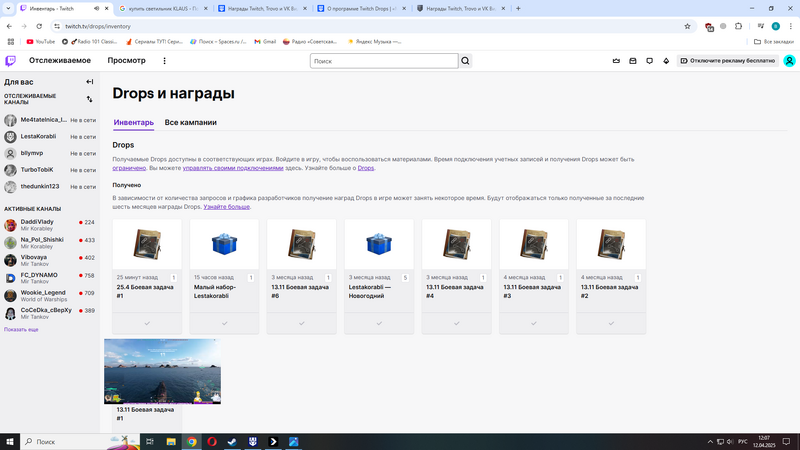Open the Wookie_Legend channel
This screenshot has height=450, width=800.
pos(50,296)
